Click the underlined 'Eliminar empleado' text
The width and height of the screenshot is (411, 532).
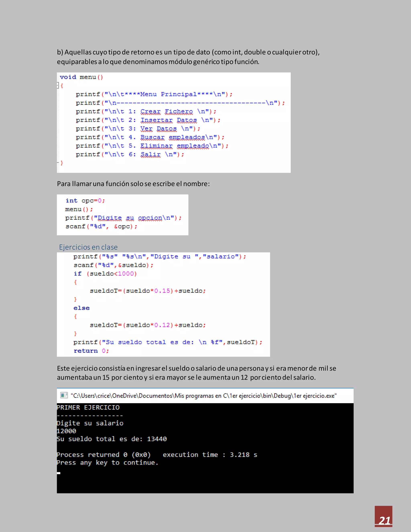coord(175,146)
